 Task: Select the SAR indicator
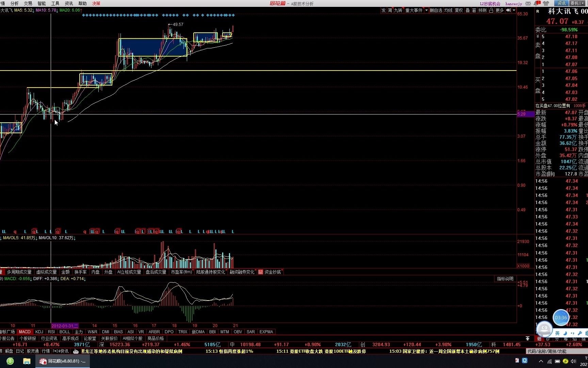pyautogui.click(x=251, y=332)
